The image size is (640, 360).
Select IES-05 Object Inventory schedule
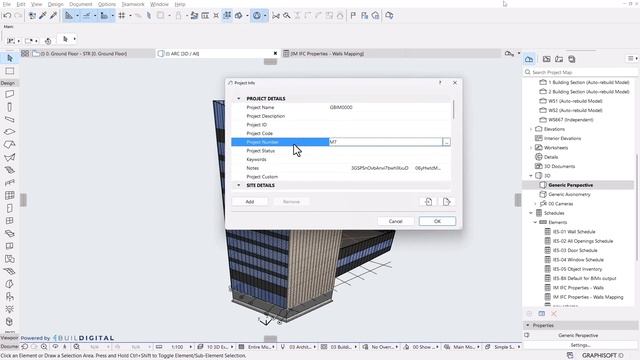point(577,269)
